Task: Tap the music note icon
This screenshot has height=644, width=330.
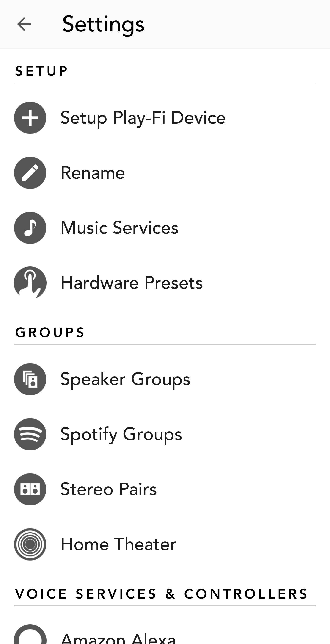Action: (30, 228)
